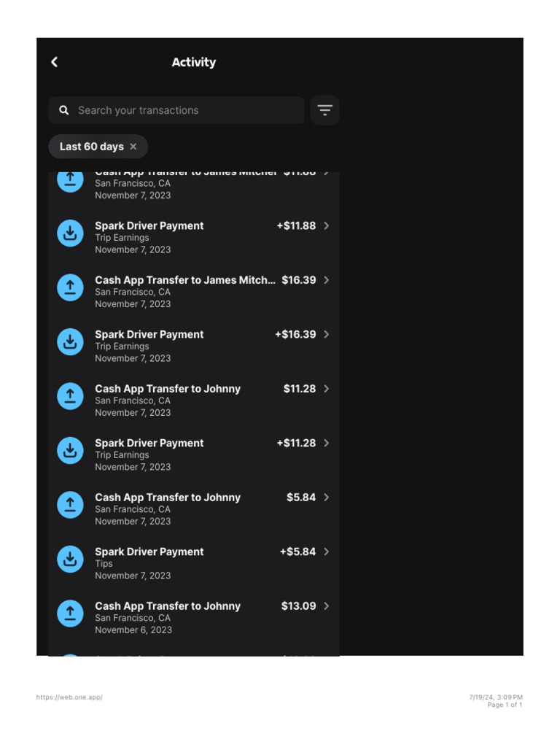
Task: Expand $13.09 Johnny transfer chevron
Action: pos(327,606)
